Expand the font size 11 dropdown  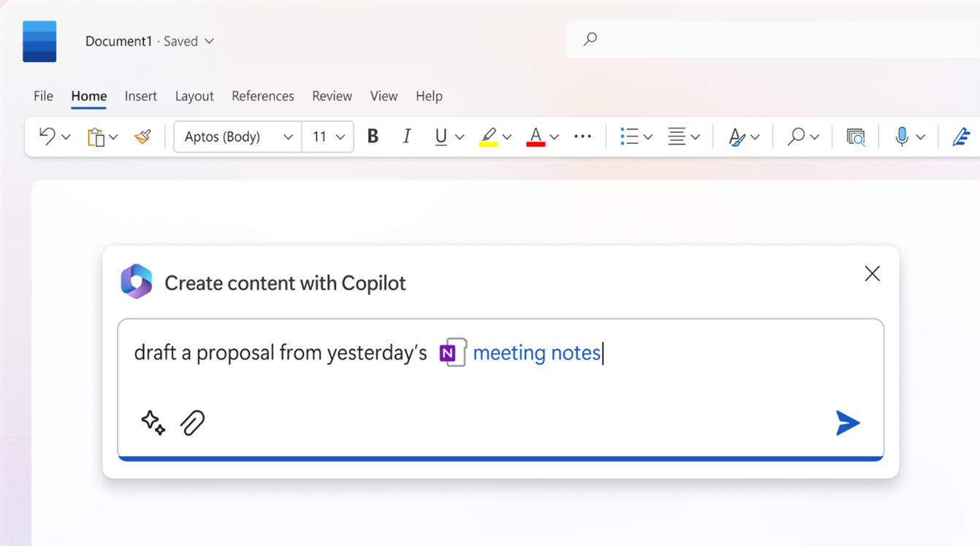coord(340,136)
